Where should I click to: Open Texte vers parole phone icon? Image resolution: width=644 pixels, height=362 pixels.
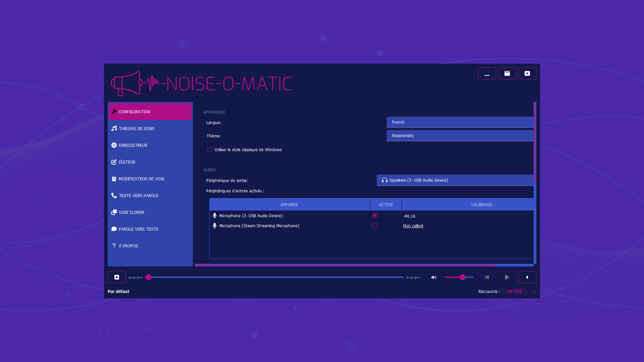click(114, 195)
